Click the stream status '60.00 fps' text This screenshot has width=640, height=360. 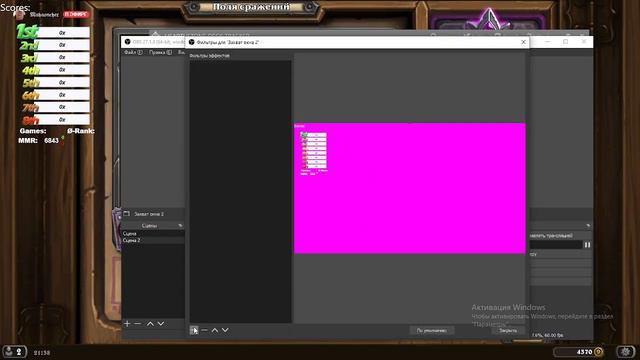553,335
